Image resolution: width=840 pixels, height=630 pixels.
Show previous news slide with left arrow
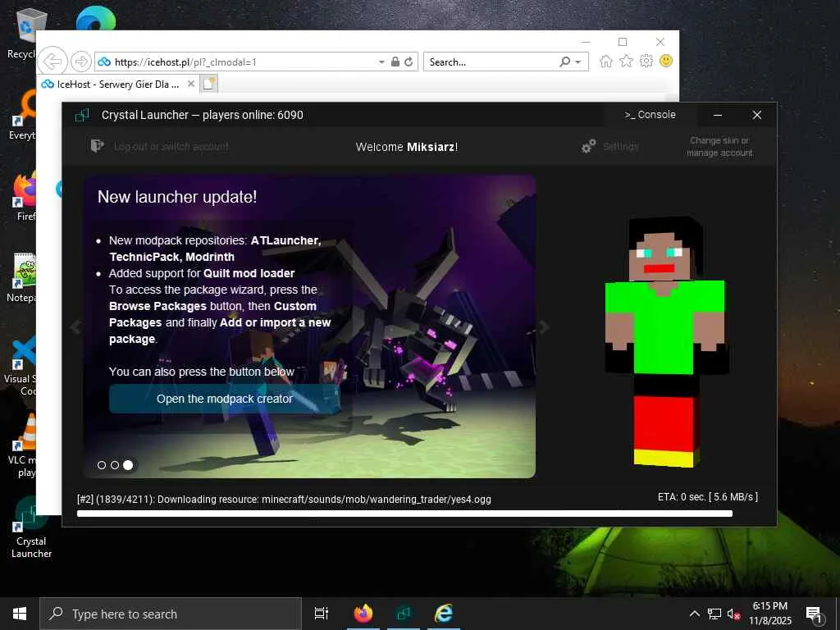(x=75, y=326)
